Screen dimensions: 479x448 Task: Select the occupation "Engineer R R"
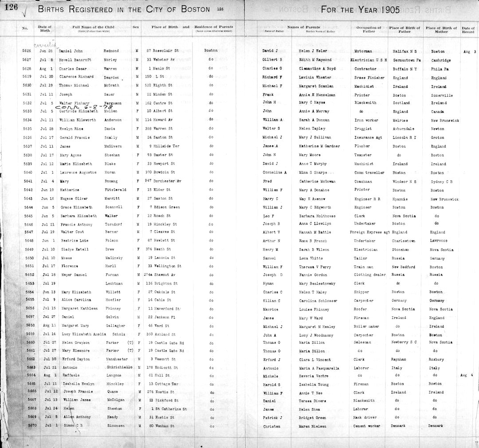(x=368, y=199)
